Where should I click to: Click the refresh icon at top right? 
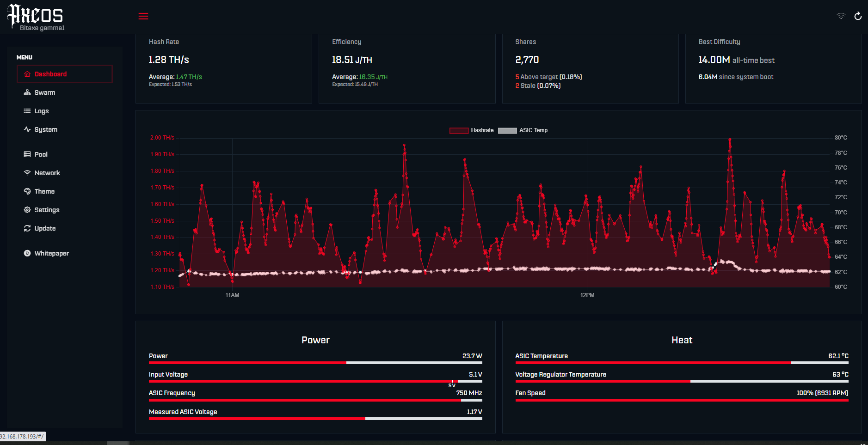[x=858, y=16]
